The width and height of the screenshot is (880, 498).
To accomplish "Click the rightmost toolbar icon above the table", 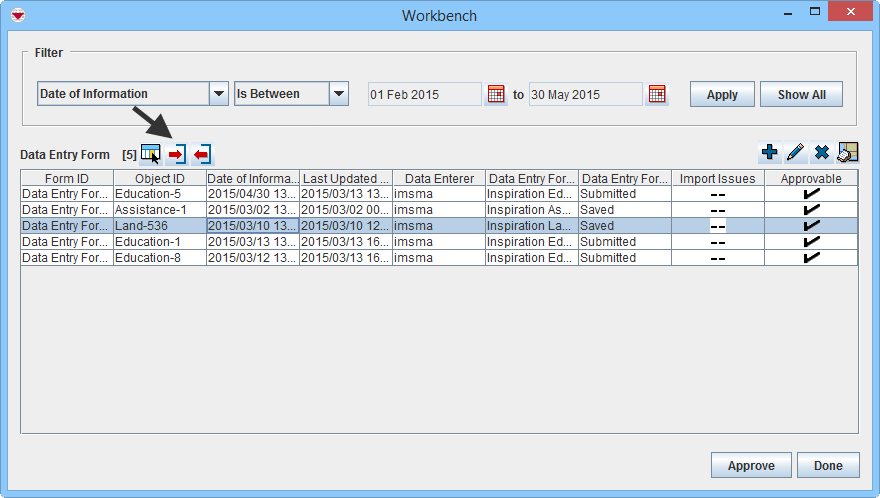I will point(848,152).
